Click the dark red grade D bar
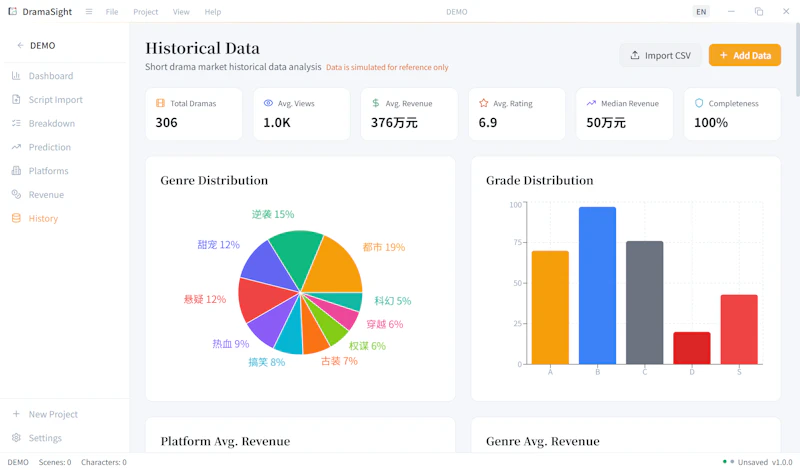This screenshot has width=800, height=470. [x=692, y=348]
